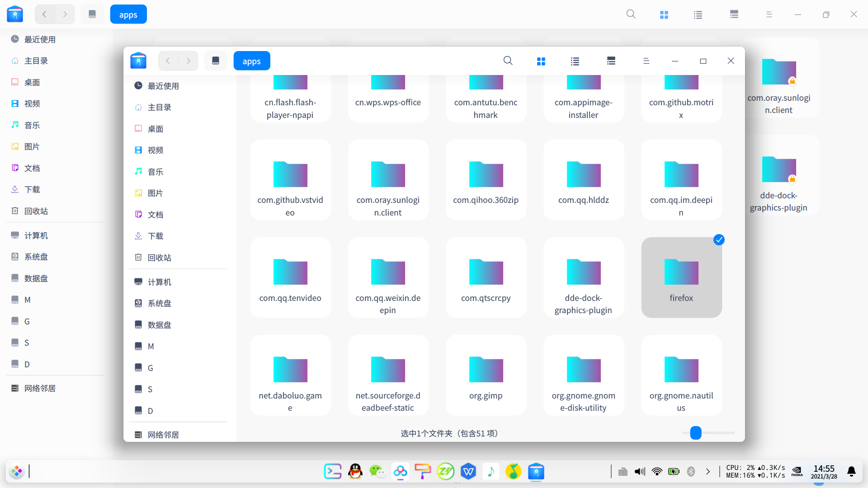The image size is (868, 488).
Task: Open Trash (回收站) in front sidebar
Action: pos(159,258)
